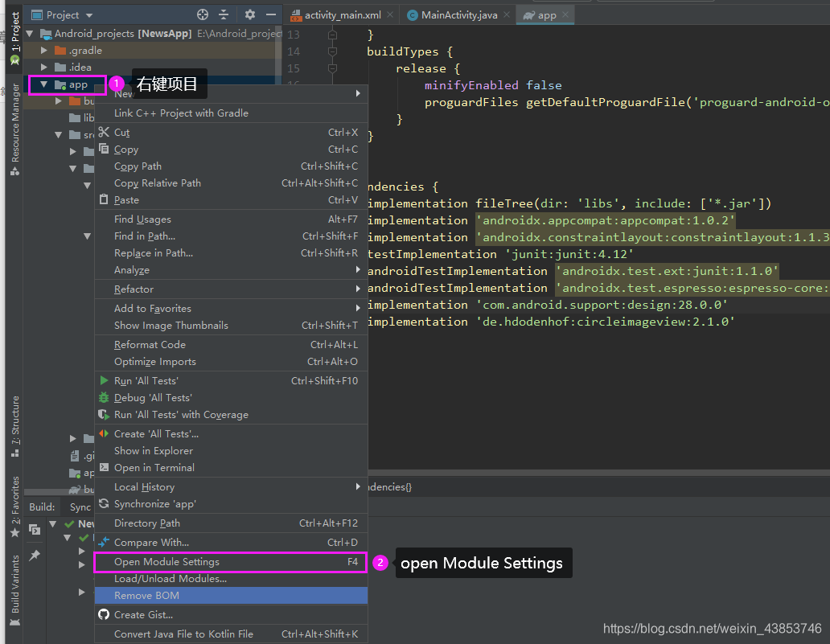The width and height of the screenshot is (830, 644).
Task: Open the Refactor submenu
Action: pos(231,289)
